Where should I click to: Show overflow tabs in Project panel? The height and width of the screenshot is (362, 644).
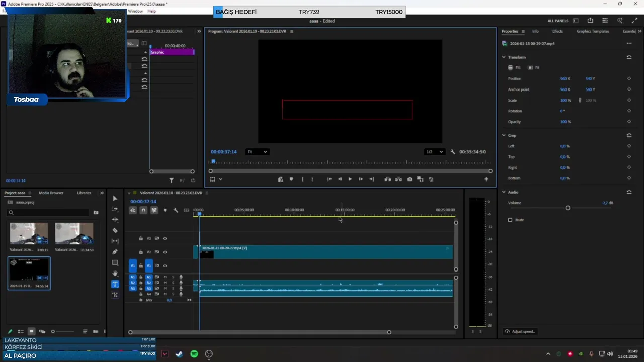102,193
